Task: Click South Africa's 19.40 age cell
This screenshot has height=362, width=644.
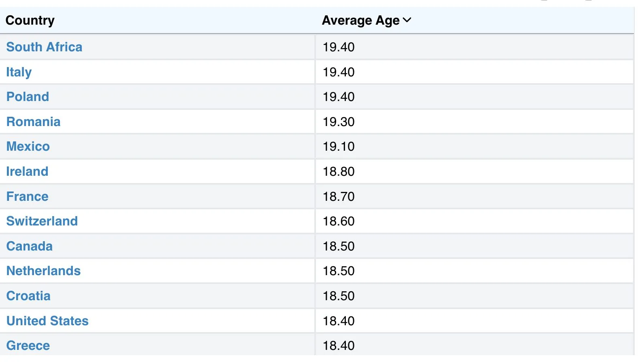Action: point(339,47)
